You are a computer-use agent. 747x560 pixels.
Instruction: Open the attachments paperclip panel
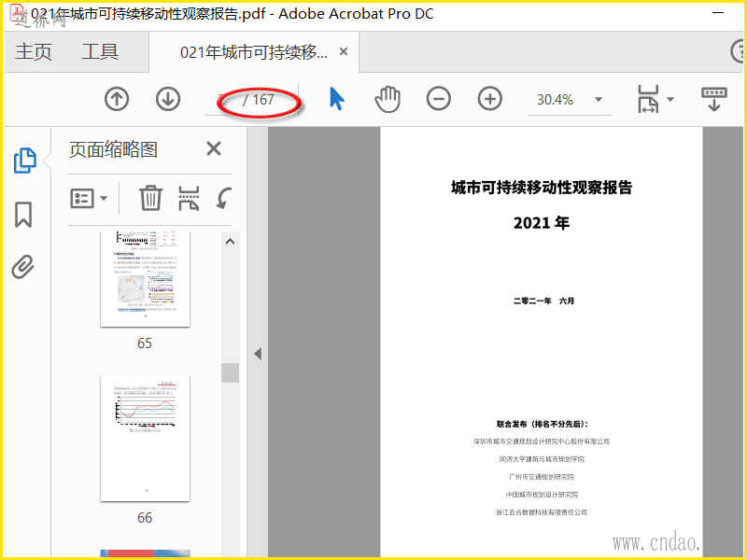pyautogui.click(x=23, y=267)
